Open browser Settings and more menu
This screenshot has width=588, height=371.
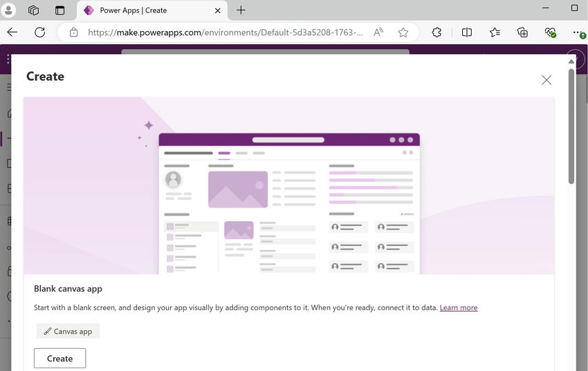coord(578,32)
